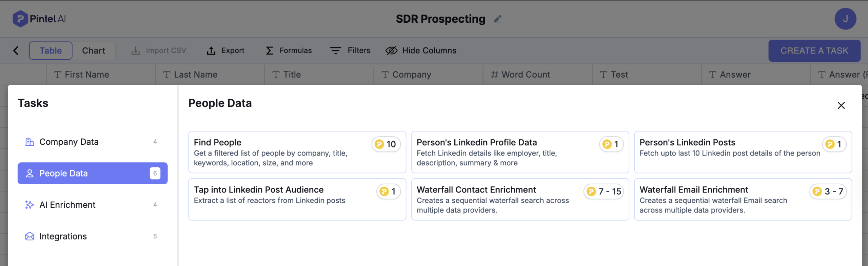Close the Tasks dialog with the X
Viewport: 868px width, 266px height.
click(x=841, y=105)
